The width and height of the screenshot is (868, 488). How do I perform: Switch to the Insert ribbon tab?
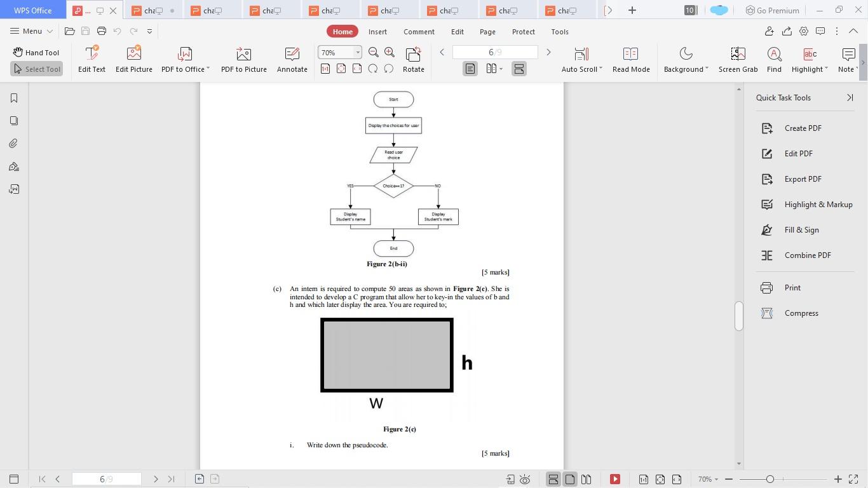click(377, 31)
